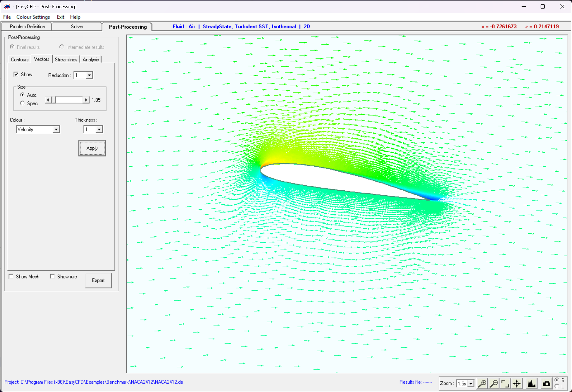The image size is (572, 392).
Task: Click the 1.05 size value
Action: tap(96, 100)
